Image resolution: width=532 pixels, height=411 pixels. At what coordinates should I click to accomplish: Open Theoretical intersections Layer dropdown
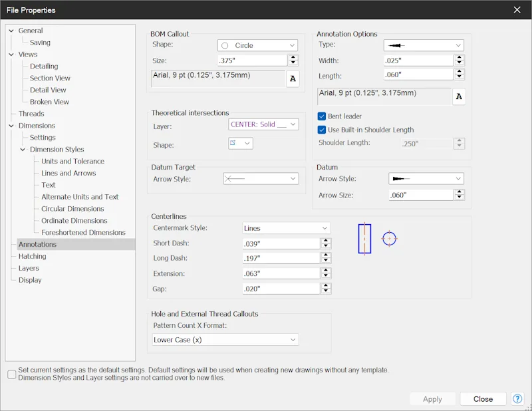point(263,124)
